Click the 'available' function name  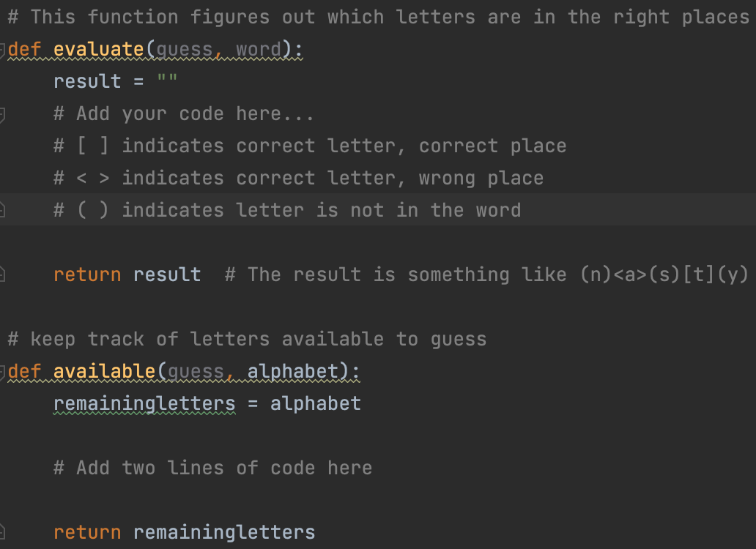click(105, 372)
